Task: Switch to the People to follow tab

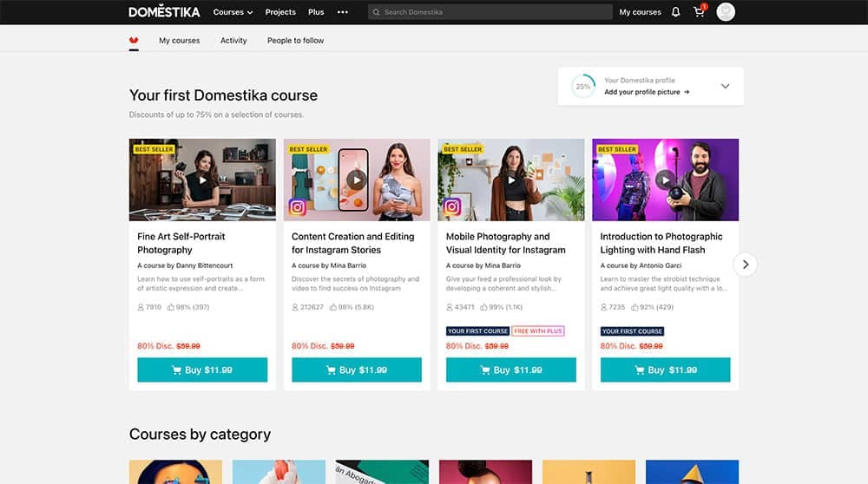Action: click(x=296, y=41)
